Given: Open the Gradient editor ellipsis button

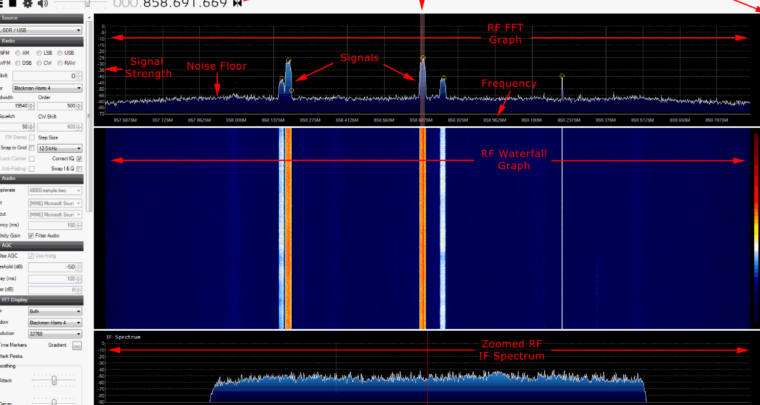Looking at the screenshot, I should [x=77, y=345].
